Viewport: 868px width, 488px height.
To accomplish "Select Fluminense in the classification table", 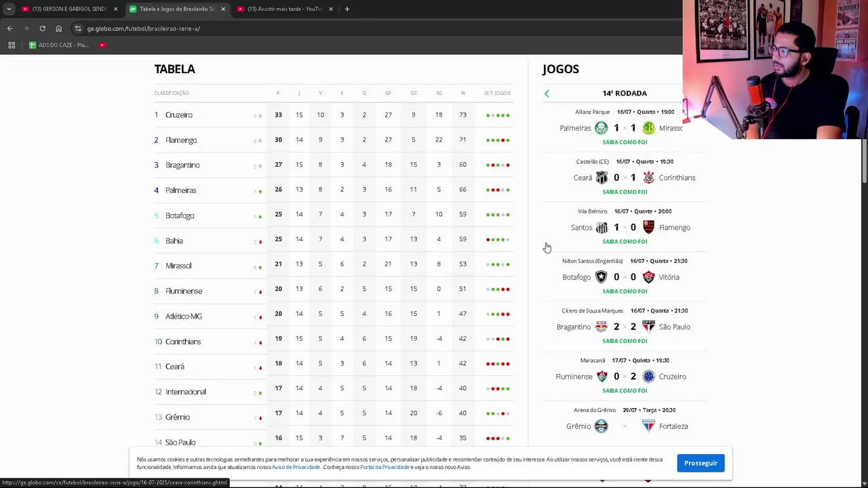I will [184, 291].
